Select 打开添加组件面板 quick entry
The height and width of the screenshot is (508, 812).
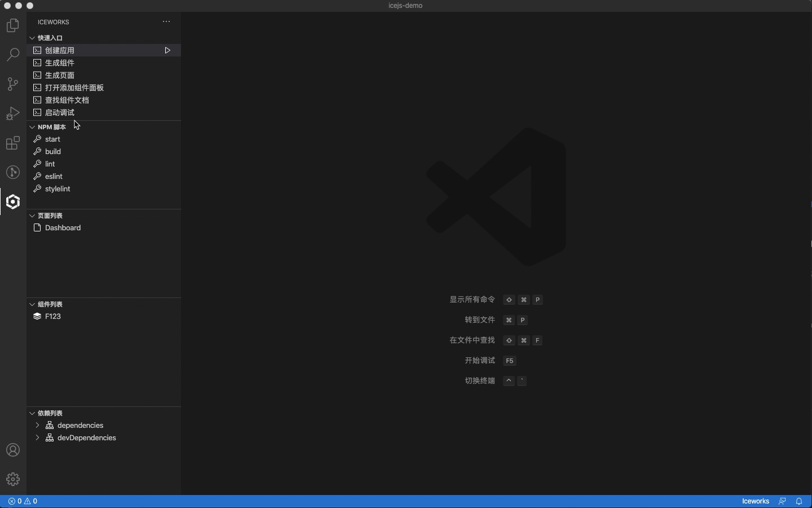[x=104, y=87]
